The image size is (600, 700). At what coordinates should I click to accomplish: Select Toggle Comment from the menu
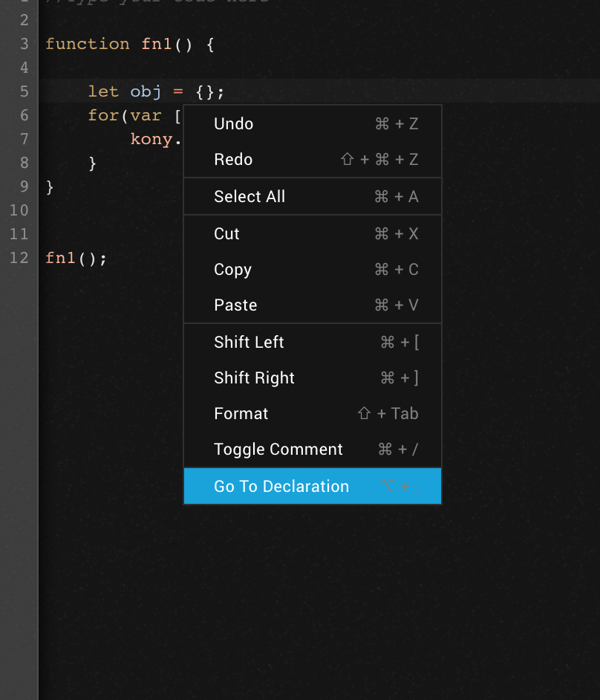[278, 449]
